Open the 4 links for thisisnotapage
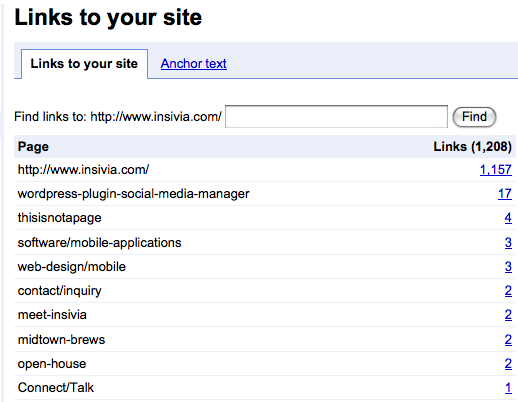 508,218
